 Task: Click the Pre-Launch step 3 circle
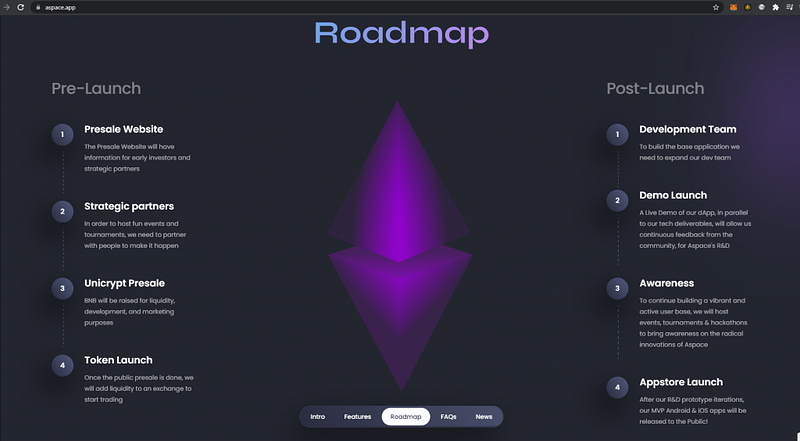pos(62,288)
